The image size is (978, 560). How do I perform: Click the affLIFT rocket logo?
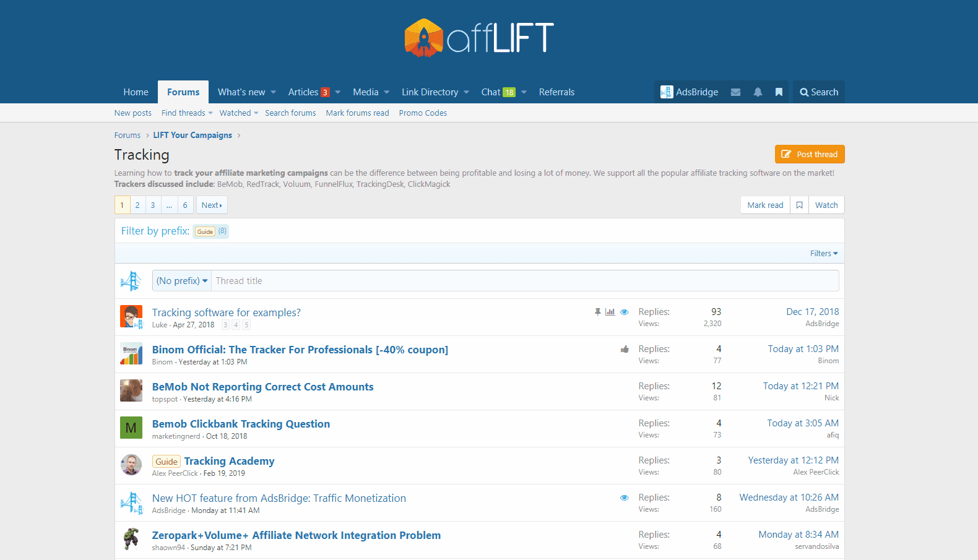pos(479,38)
